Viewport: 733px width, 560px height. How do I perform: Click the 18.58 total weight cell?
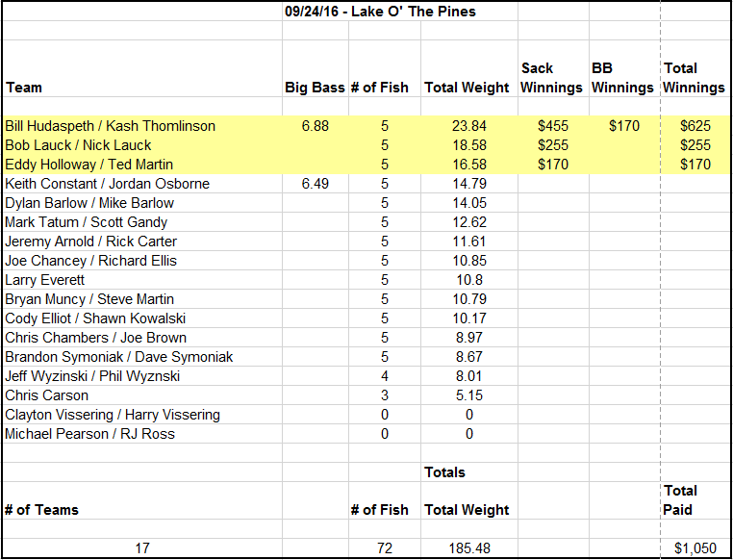click(469, 145)
